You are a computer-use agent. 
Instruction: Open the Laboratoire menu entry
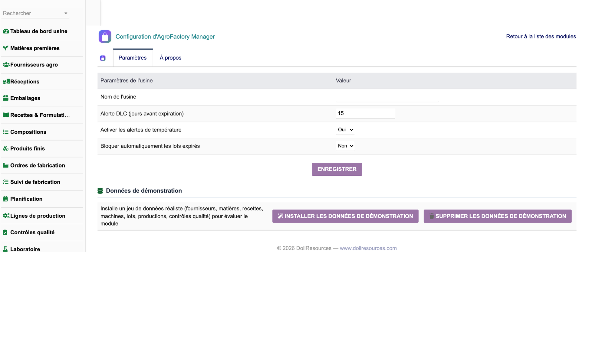[x=25, y=249]
